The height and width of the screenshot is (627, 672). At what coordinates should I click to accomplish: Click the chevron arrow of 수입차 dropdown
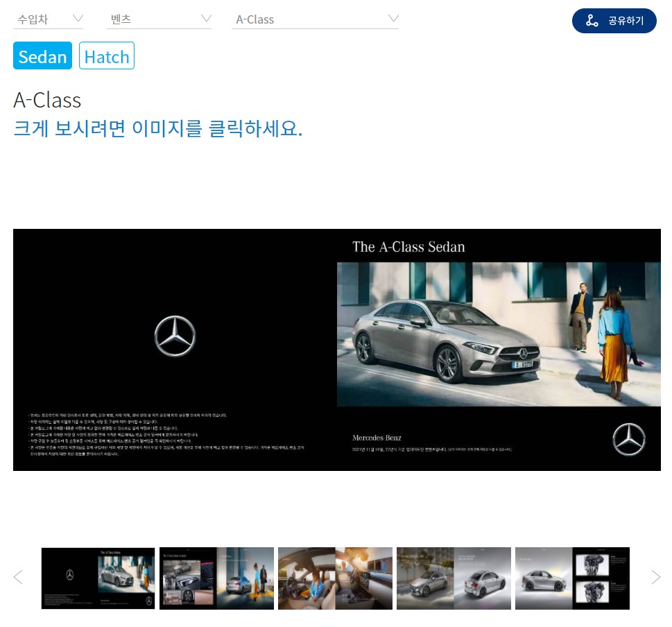point(78,19)
